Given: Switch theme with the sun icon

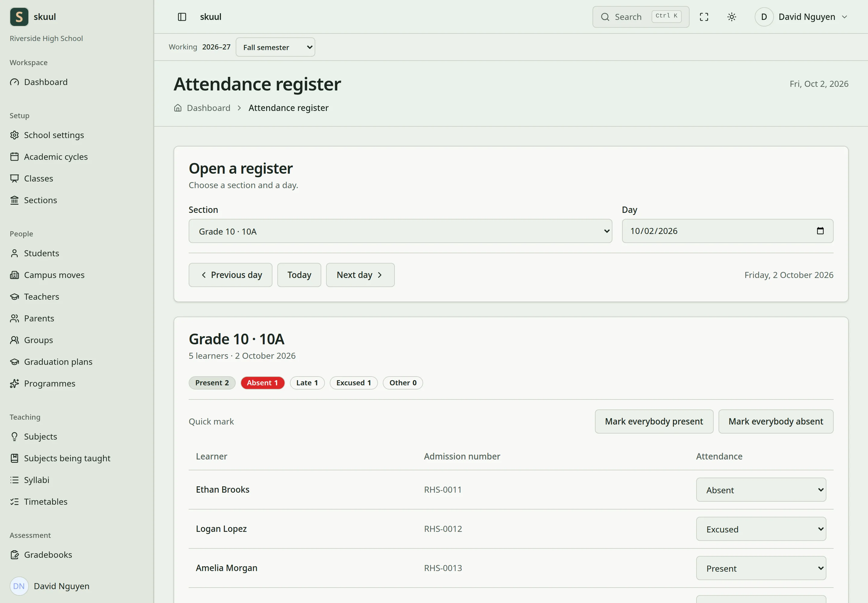Looking at the screenshot, I should (x=732, y=17).
